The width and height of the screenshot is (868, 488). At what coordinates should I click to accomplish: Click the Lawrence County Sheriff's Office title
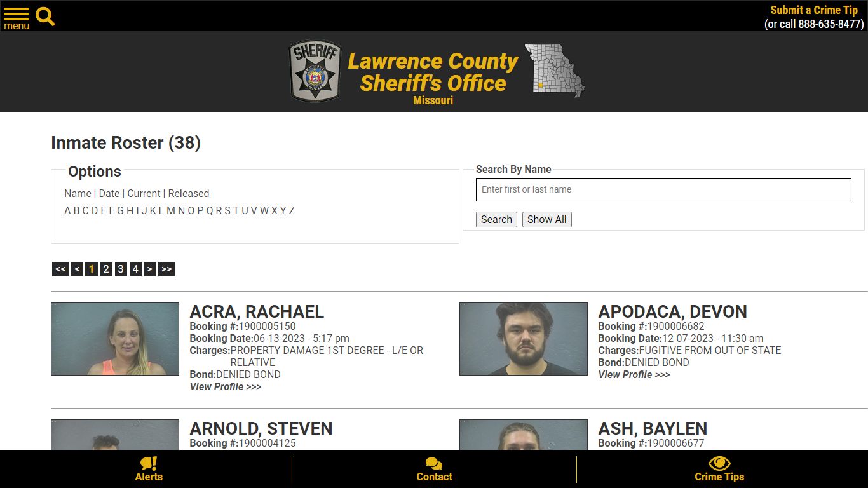coord(433,72)
